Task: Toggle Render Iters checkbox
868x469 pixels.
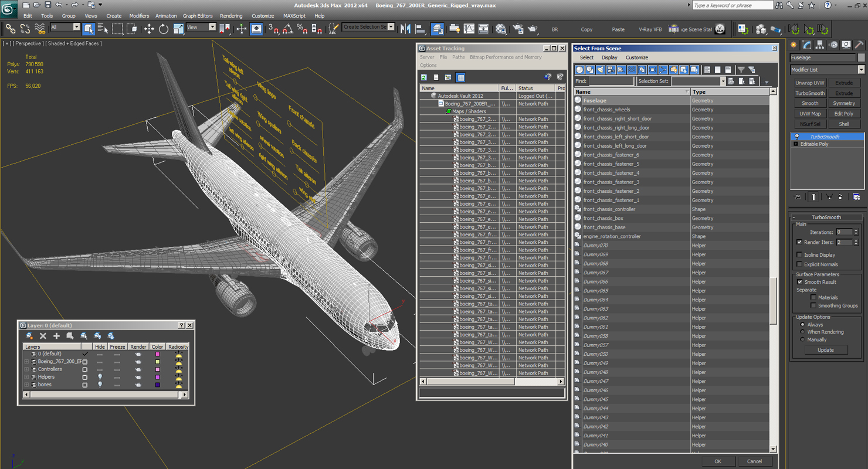Action: [x=799, y=242]
